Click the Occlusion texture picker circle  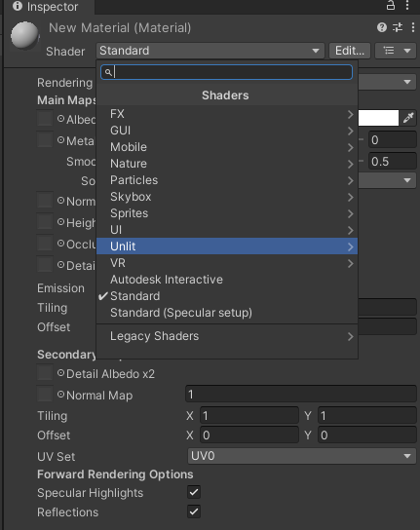coord(60,244)
